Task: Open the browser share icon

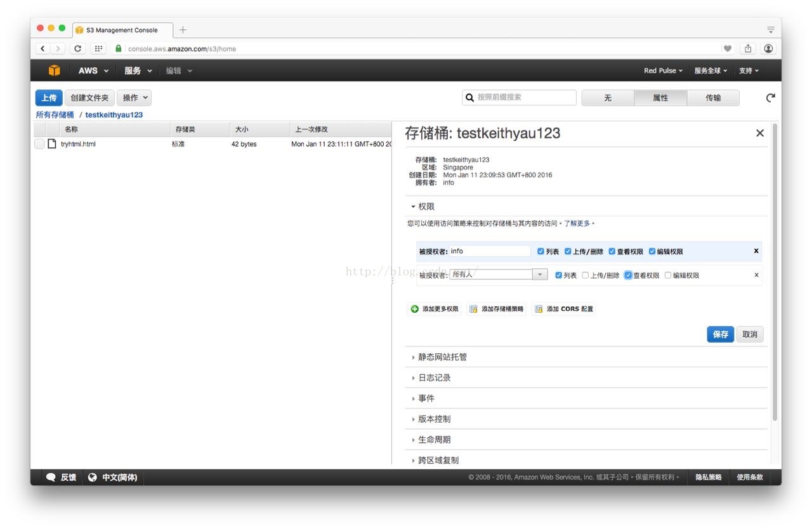Action: tap(749, 48)
